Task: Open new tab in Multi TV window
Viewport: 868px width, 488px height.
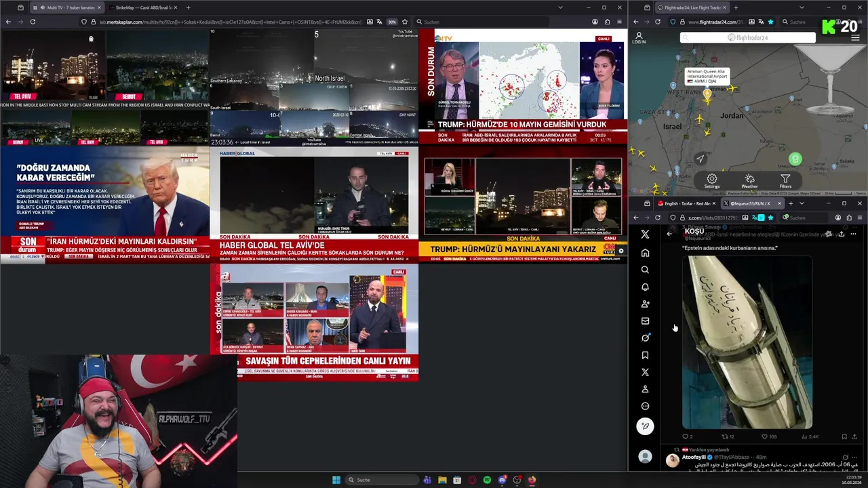Action: (188, 7)
